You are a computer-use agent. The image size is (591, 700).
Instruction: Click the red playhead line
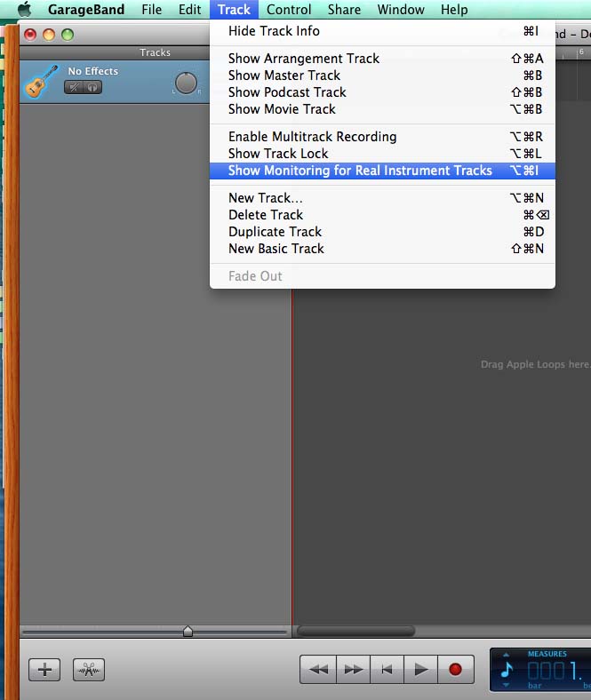[x=292, y=456]
